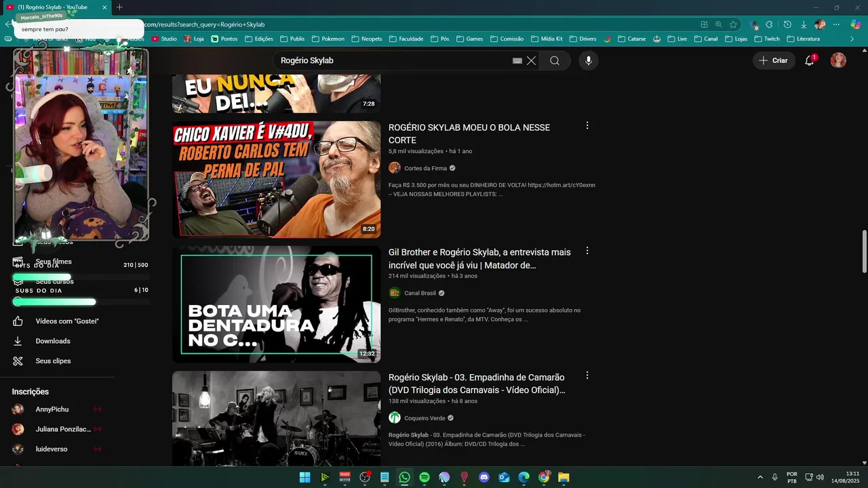Open the browser extensions puzzle icon
This screenshot has height=488, width=868.
769,24
